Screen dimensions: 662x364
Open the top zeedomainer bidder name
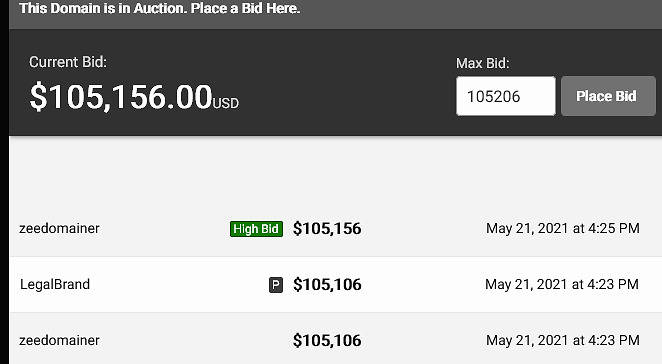coord(59,228)
